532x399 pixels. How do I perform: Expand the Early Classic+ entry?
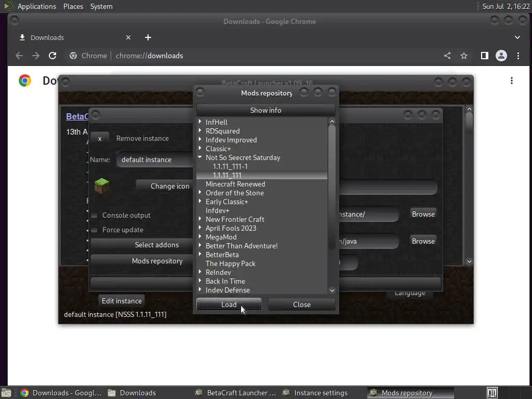pos(200,201)
